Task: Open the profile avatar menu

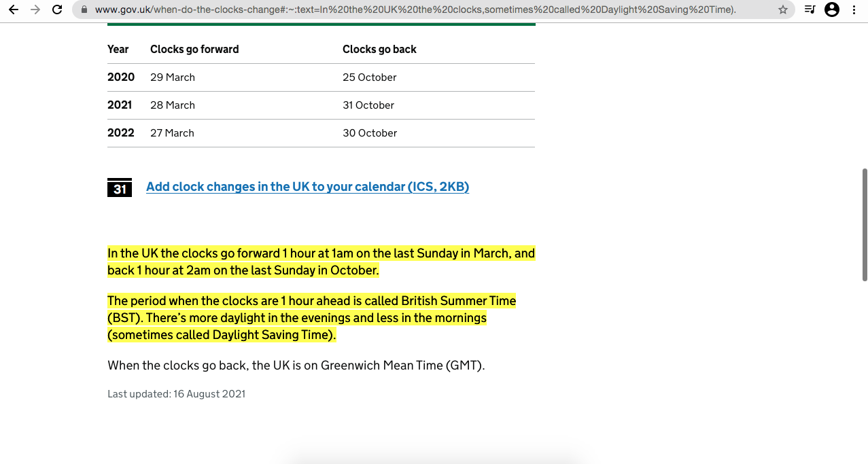Action: coord(832,10)
